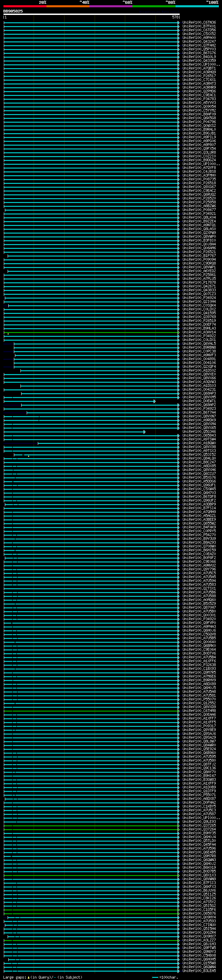Click hit label UniRef100_Q6CCU7
Screen dimensions: 222x980
coord(199,473)
